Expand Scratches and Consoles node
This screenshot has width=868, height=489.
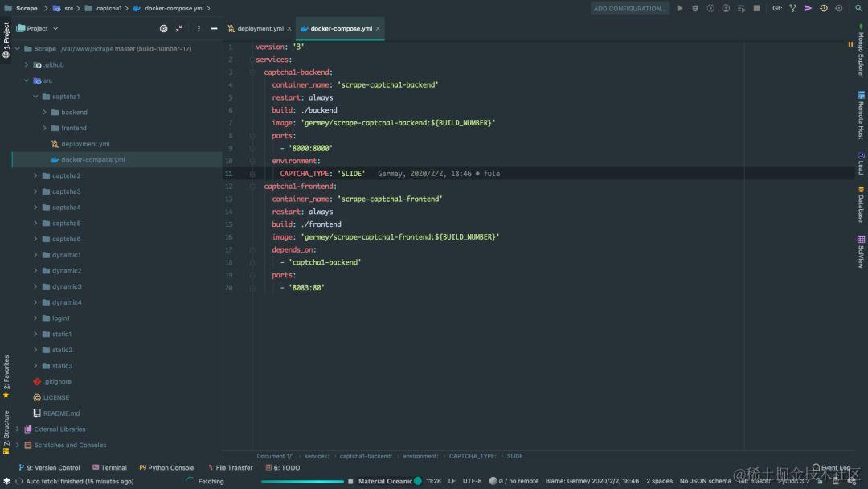[17, 446]
